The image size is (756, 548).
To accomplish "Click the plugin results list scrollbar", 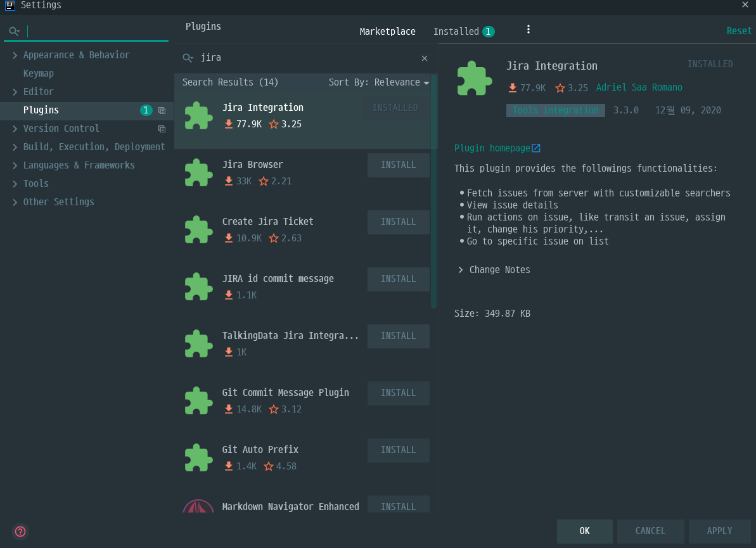I will pos(433,191).
